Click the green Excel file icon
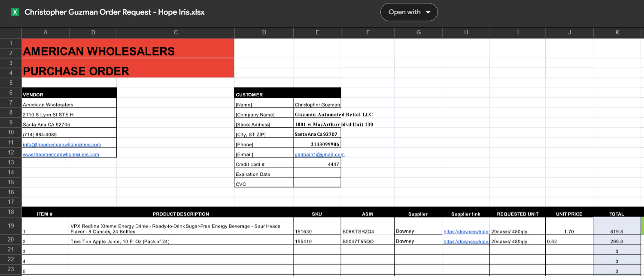The width and height of the screenshot is (644, 276). (x=15, y=12)
